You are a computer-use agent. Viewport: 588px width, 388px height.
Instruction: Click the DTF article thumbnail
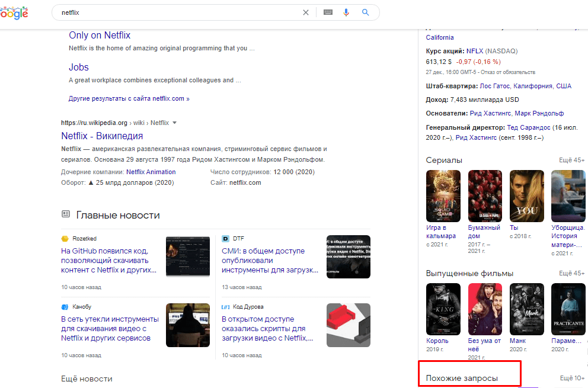click(349, 256)
